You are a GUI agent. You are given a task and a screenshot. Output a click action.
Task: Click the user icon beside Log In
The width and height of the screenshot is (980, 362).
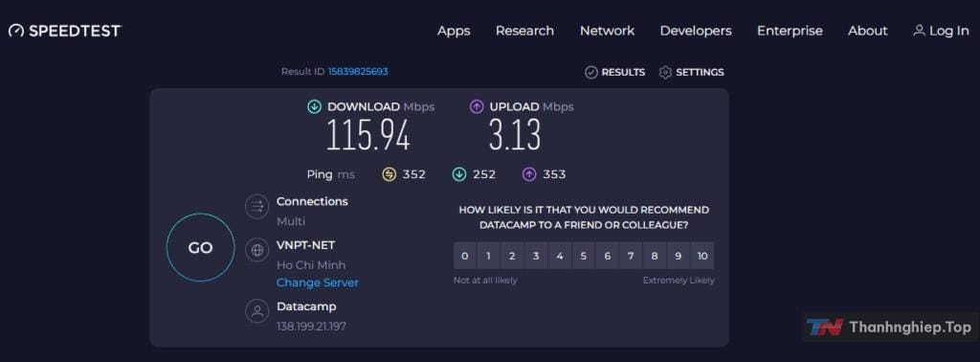pos(919,31)
